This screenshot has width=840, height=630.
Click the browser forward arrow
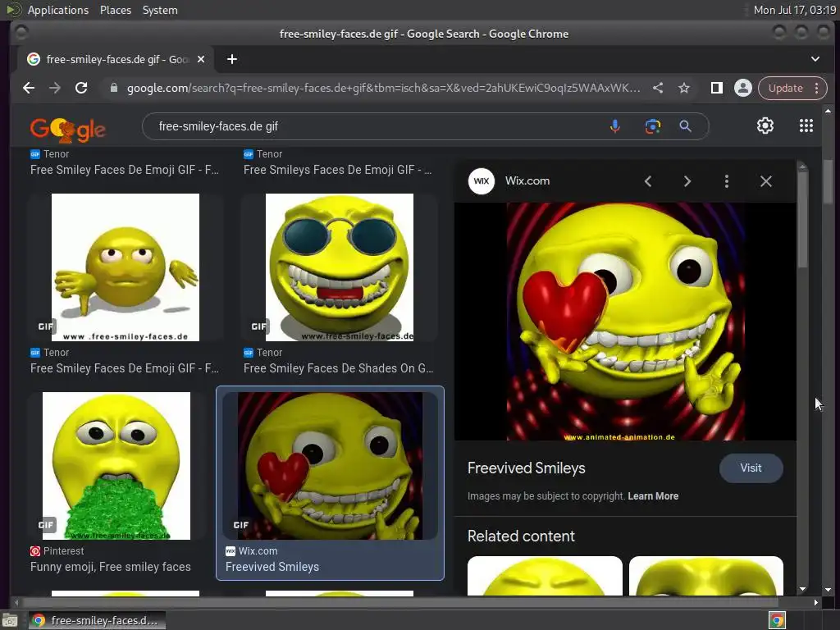(55, 88)
